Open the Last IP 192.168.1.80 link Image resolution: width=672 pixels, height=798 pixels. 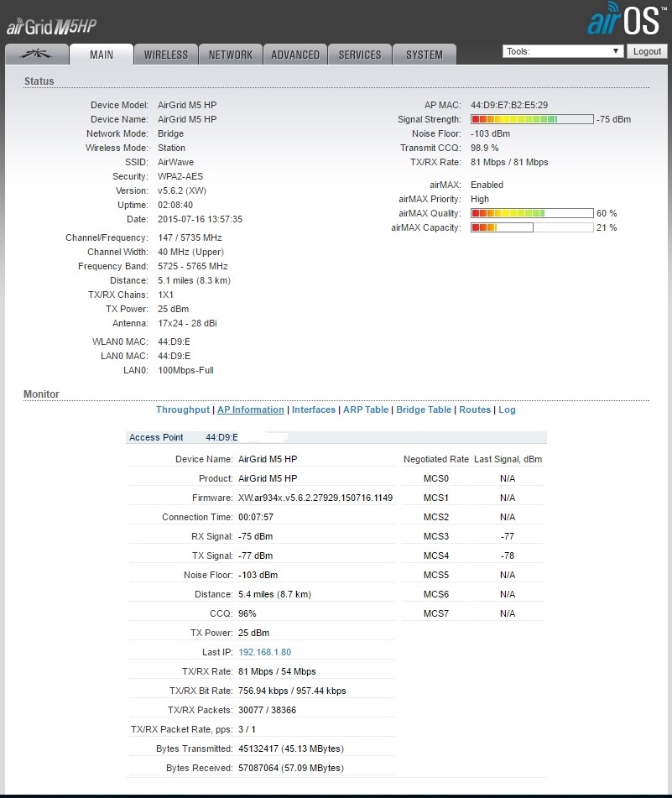[x=264, y=652]
